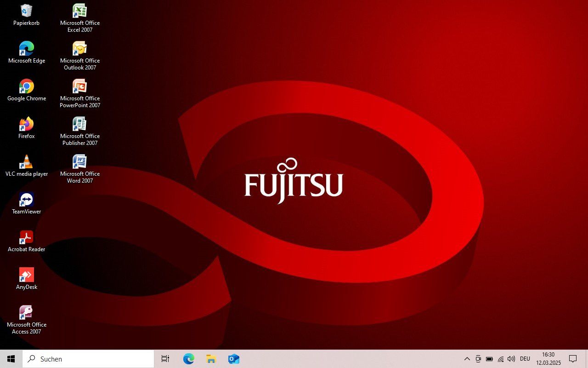Check the battery status icon
This screenshot has width=588, height=368.
click(489, 359)
